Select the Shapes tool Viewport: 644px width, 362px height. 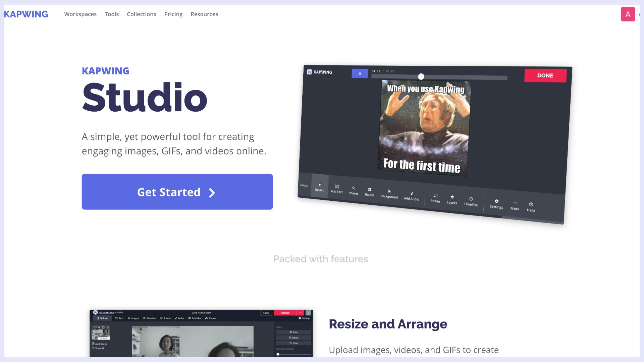[x=369, y=192]
